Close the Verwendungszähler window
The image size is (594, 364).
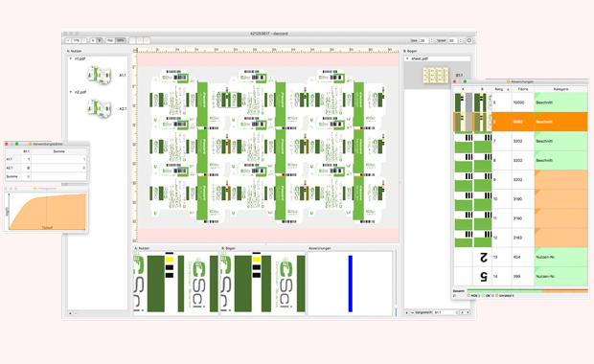coord(6,144)
